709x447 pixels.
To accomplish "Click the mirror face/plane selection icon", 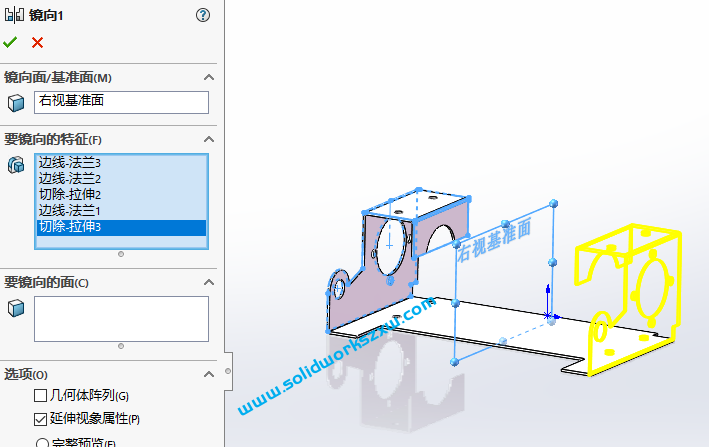I will coord(16,103).
